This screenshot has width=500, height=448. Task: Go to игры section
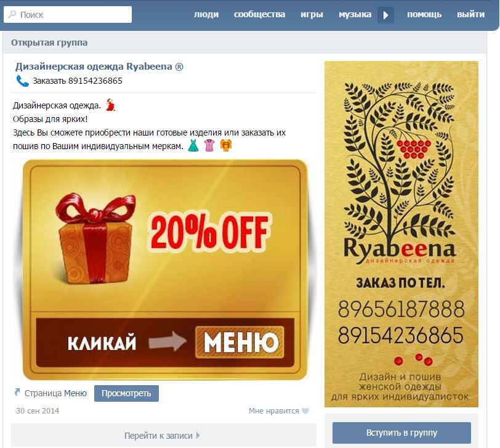pos(312,14)
